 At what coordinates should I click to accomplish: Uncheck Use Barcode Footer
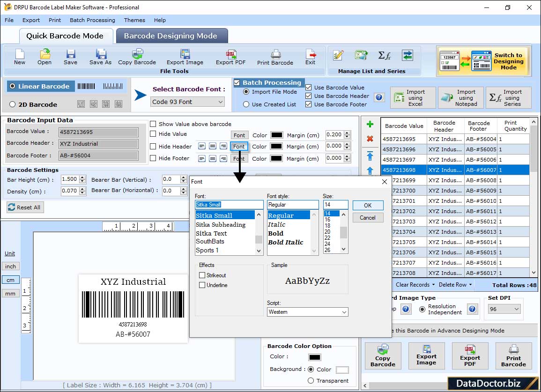[309, 104]
